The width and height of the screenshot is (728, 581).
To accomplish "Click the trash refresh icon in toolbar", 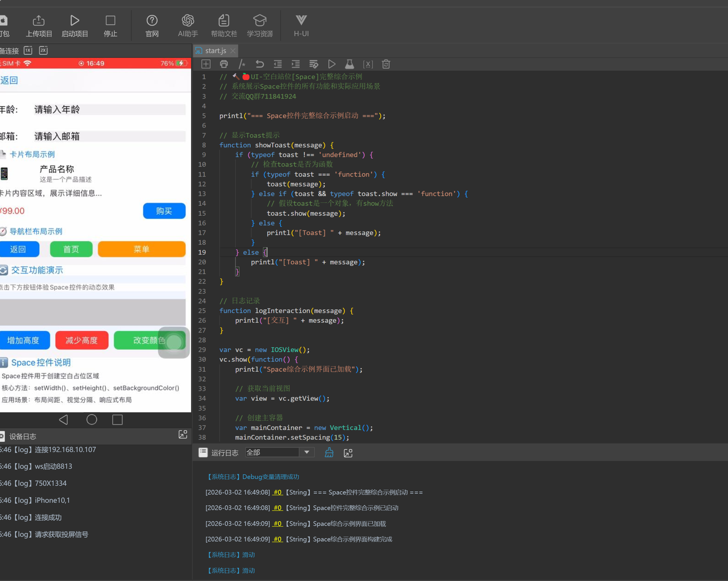I will [x=386, y=64].
